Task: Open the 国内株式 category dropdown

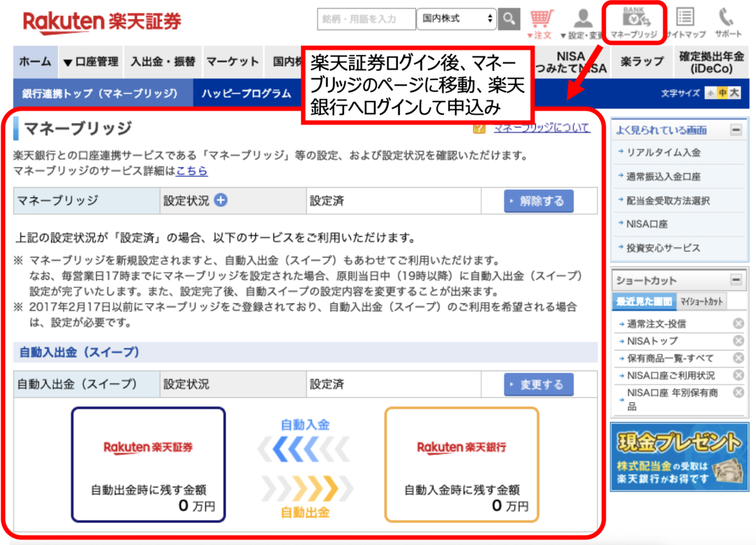Action: [x=457, y=20]
